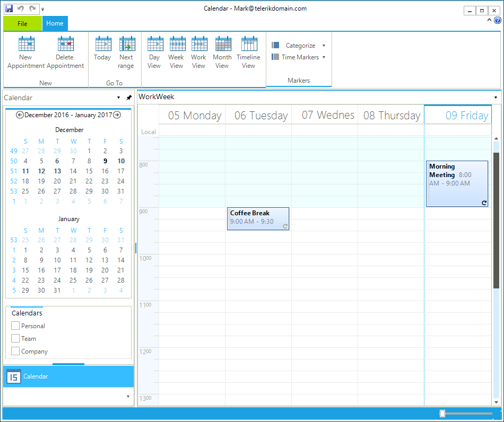Click the blue Calendar icon in navigation pane

14,376
